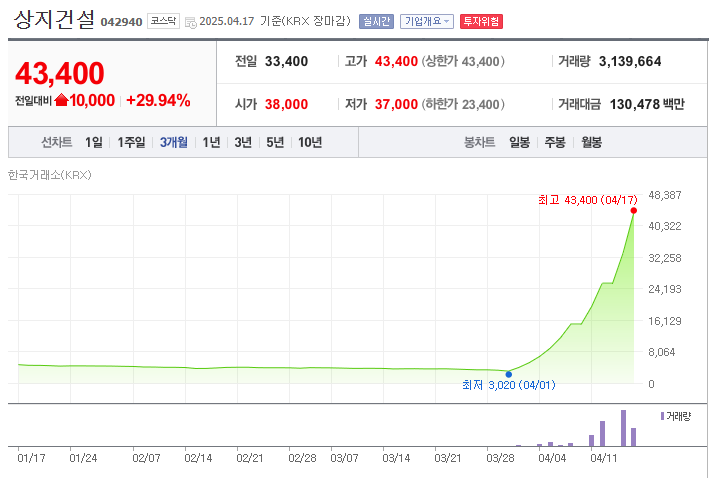The height and width of the screenshot is (478, 709).
Task: Select the 10년 chart period
Action: click(310, 142)
